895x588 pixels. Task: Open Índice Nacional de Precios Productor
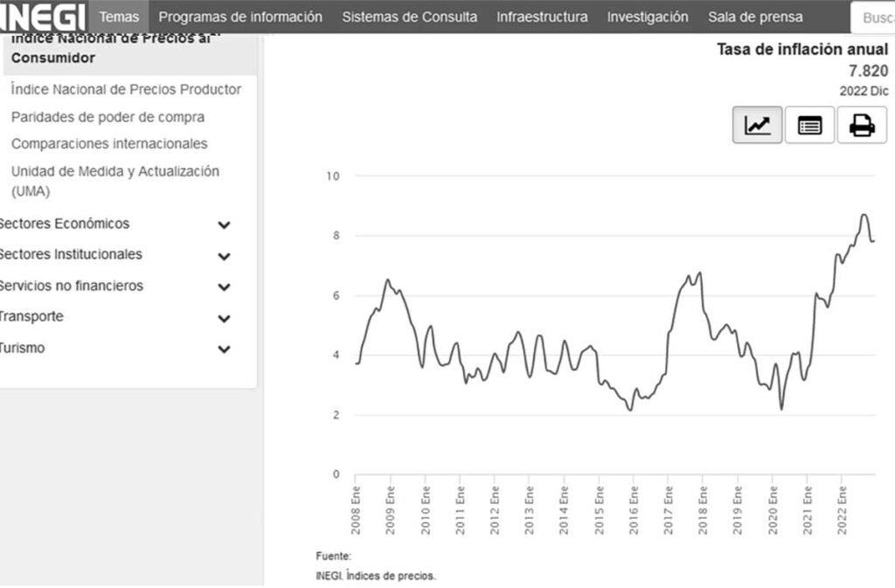point(126,89)
